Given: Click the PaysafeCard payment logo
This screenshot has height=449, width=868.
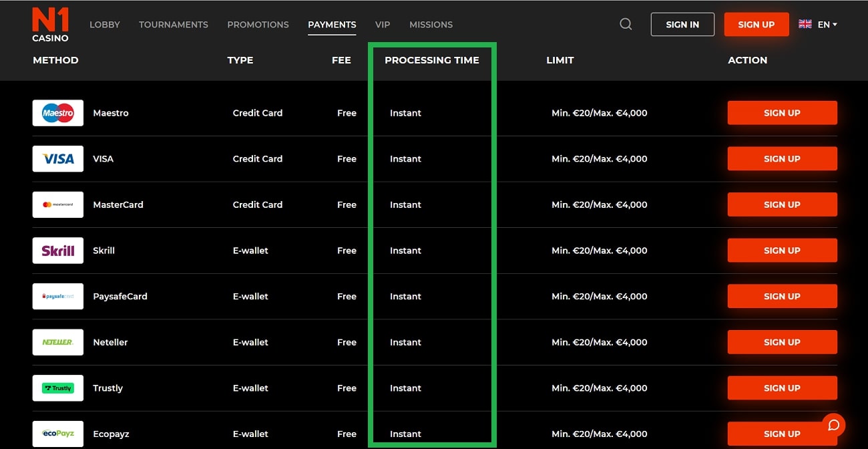Looking at the screenshot, I should click(58, 296).
